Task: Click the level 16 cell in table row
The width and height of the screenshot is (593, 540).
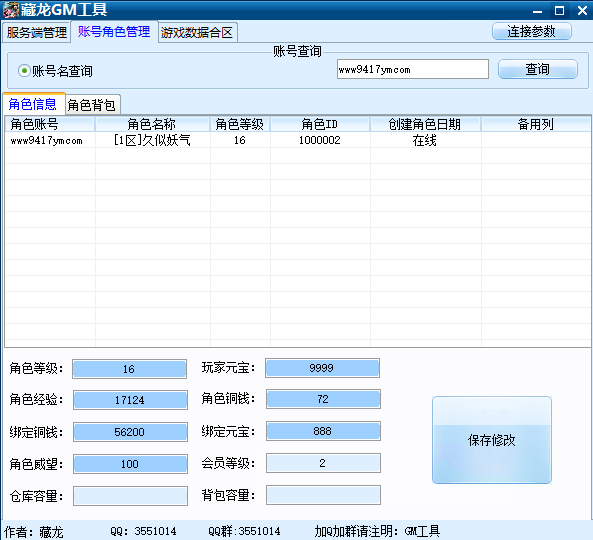Action: (x=240, y=140)
